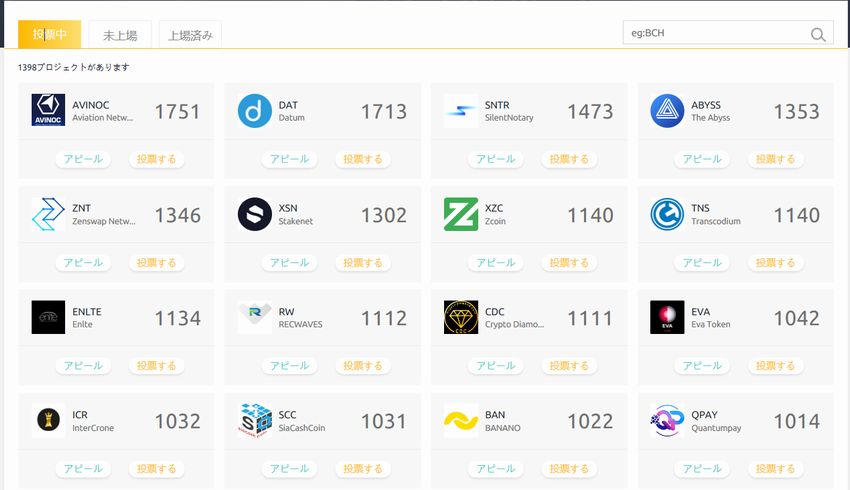This screenshot has height=490, width=850.
Task: Click アピール on the RW card
Action: pos(289,365)
